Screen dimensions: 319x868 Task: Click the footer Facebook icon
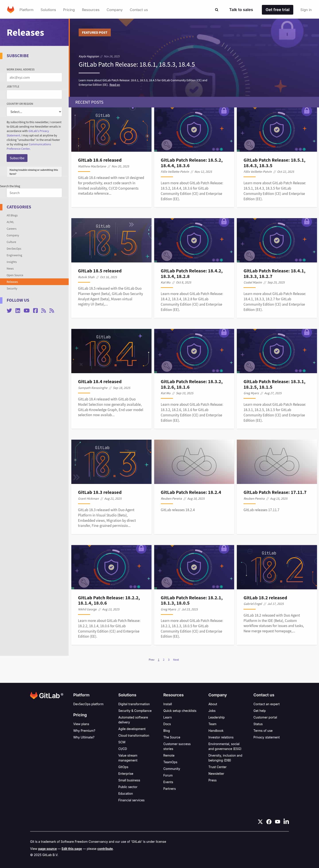(269, 821)
